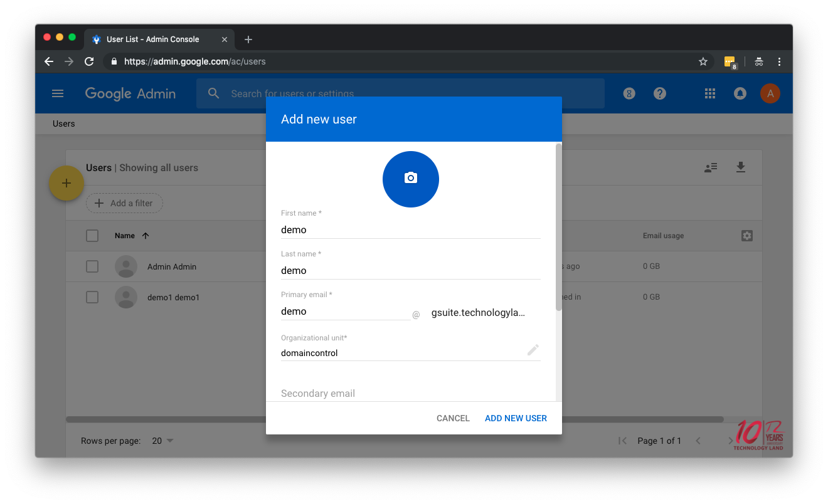
Task: Edit organizational unit with the pencil icon
Action: point(533,350)
